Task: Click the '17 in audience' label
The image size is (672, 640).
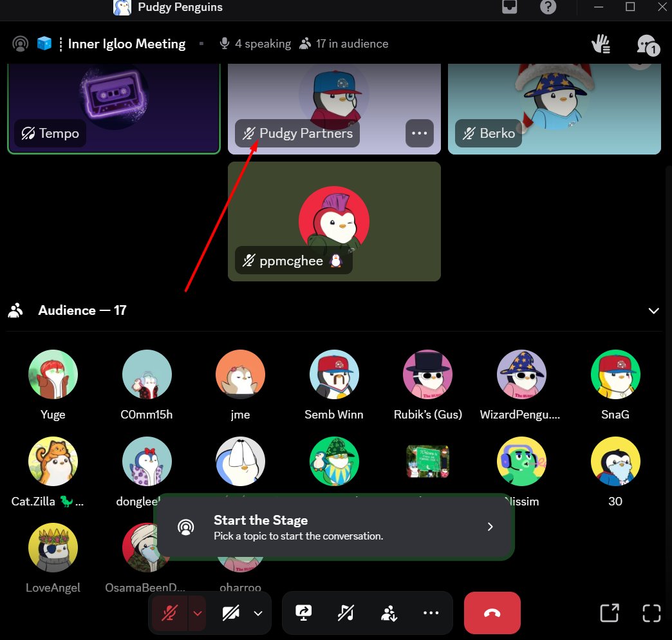Action: (x=352, y=44)
